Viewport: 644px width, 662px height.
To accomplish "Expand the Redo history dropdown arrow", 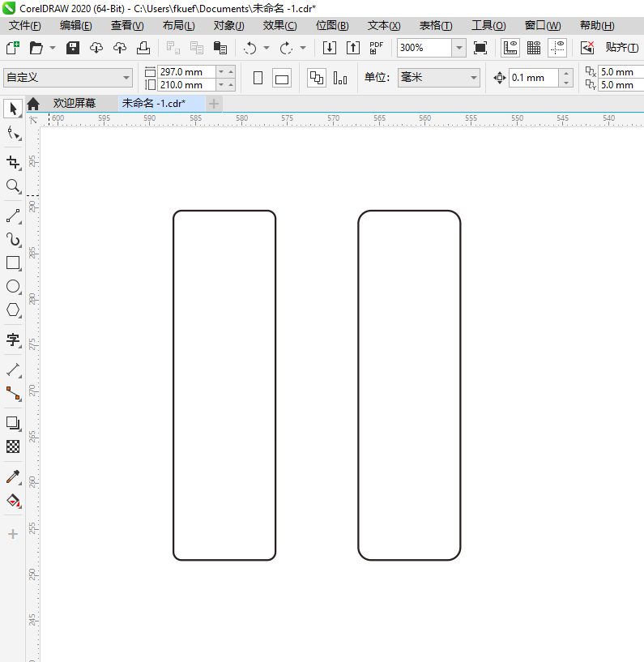I will tap(303, 48).
